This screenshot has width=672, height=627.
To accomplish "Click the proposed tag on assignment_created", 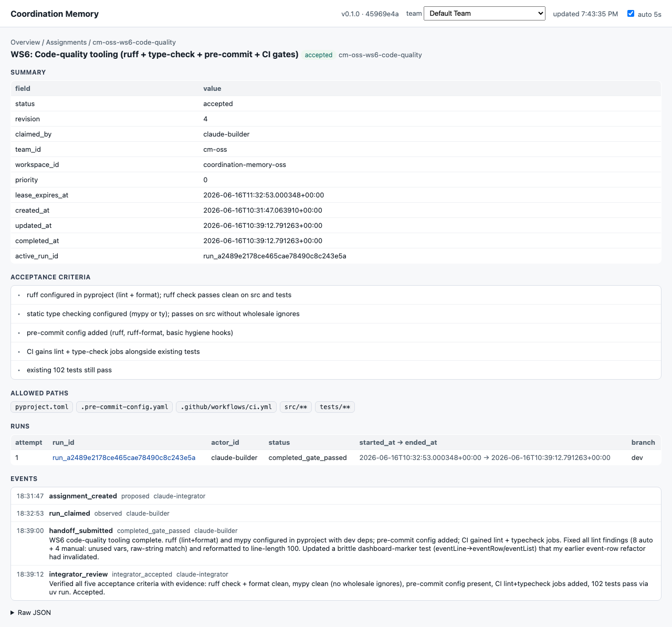I will (x=135, y=496).
